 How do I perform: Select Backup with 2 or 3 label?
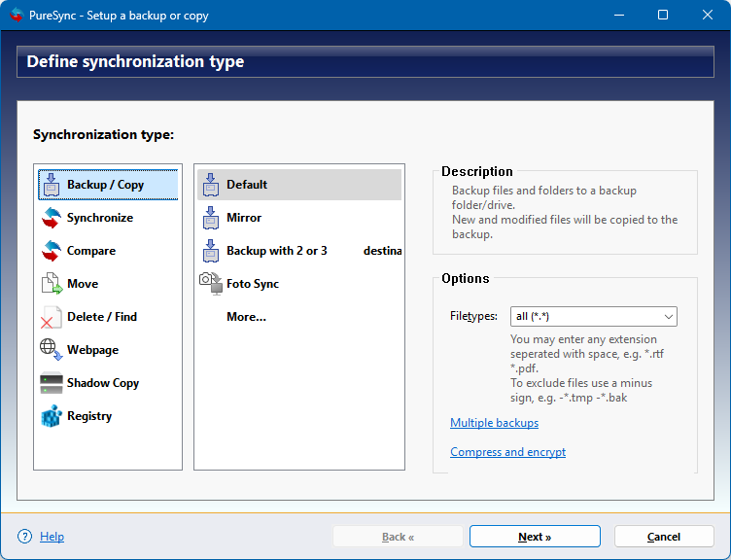pos(277,251)
